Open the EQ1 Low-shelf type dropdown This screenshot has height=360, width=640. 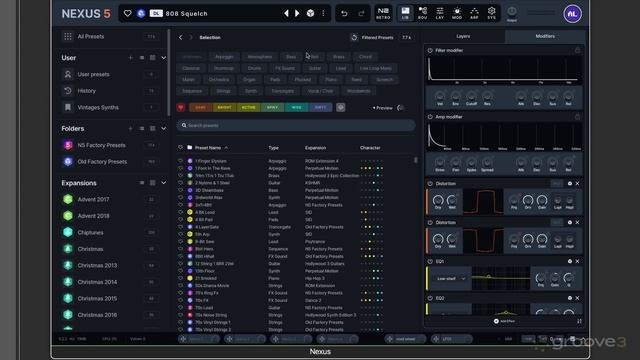[451, 279]
